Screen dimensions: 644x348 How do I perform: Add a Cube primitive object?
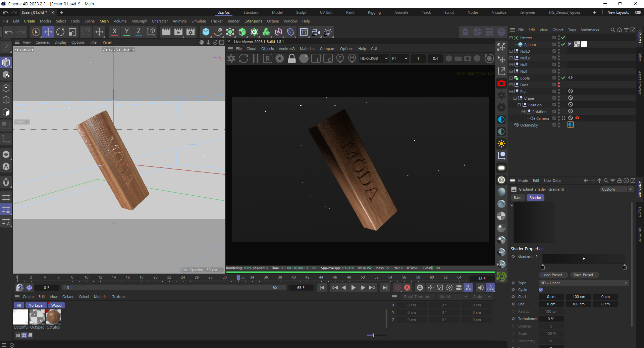(x=206, y=32)
